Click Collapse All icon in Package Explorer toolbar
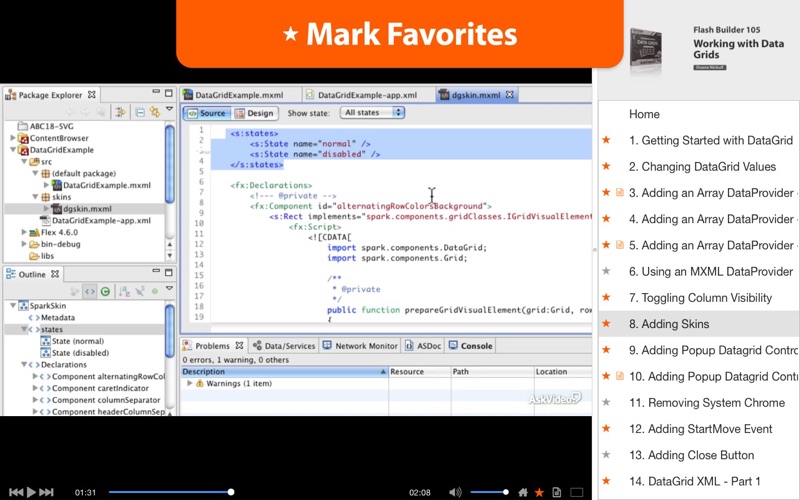Screen dimensions: 800x500 (x=140, y=112)
